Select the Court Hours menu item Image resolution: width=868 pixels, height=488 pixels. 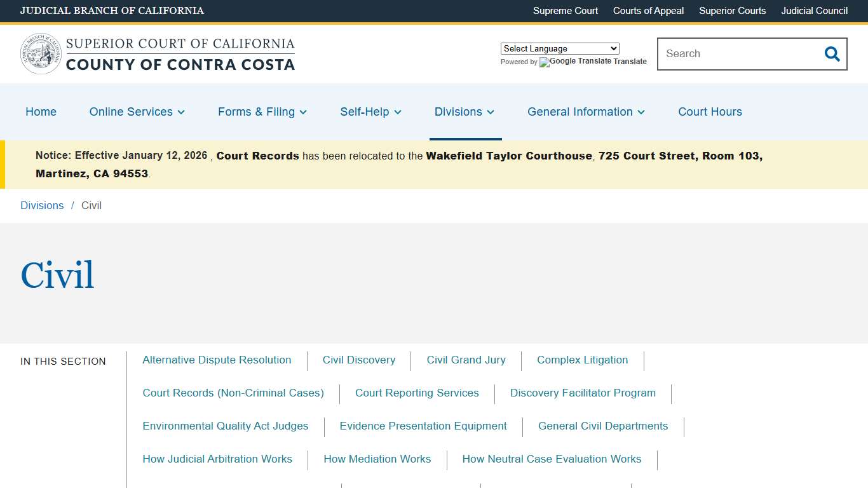(x=710, y=112)
